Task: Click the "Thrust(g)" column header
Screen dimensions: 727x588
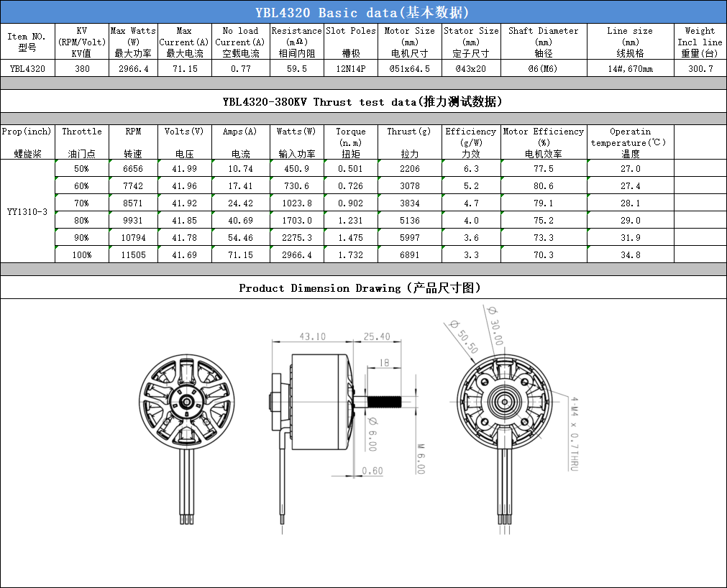Action: coord(410,142)
